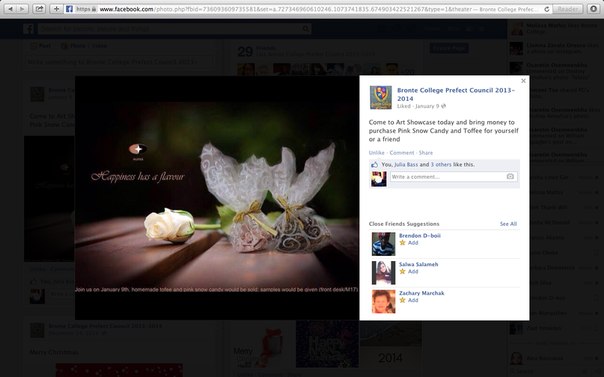
Task: Click the pink snow candy photo
Action: [217, 198]
